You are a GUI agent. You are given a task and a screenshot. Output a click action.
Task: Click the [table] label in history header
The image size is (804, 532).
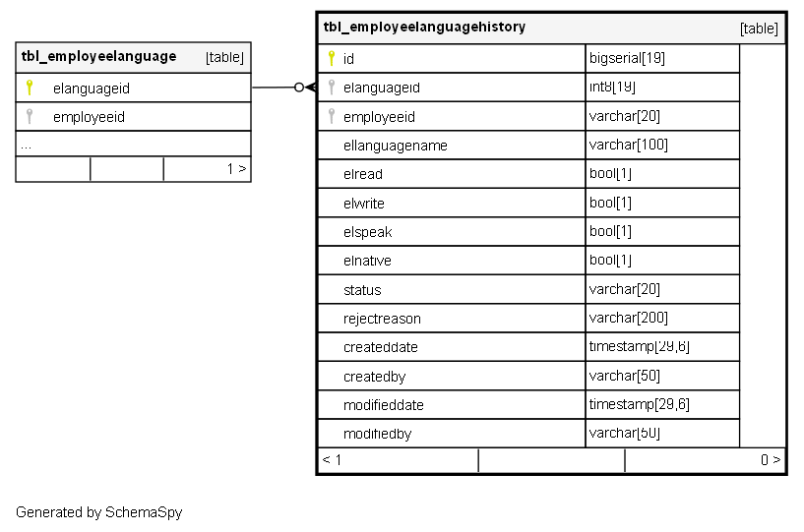pos(759,29)
